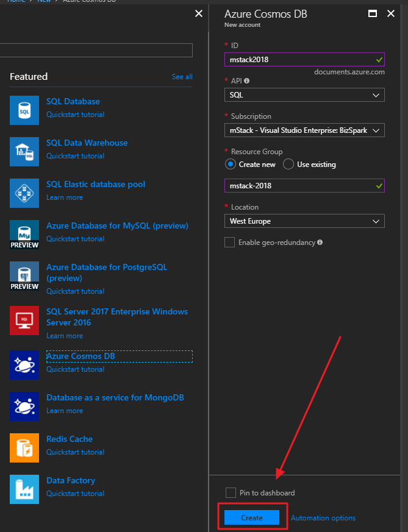Click the Azure Cosmos DB planet icon
Viewport: 408px width, 532px height.
coord(24,365)
